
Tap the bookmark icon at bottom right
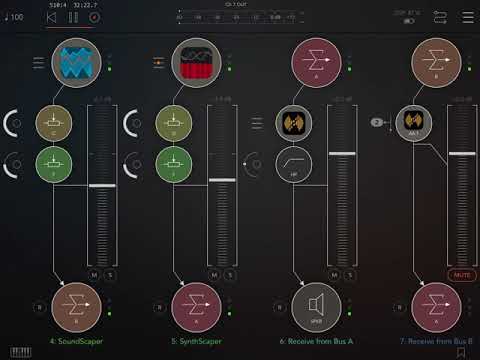point(461,352)
